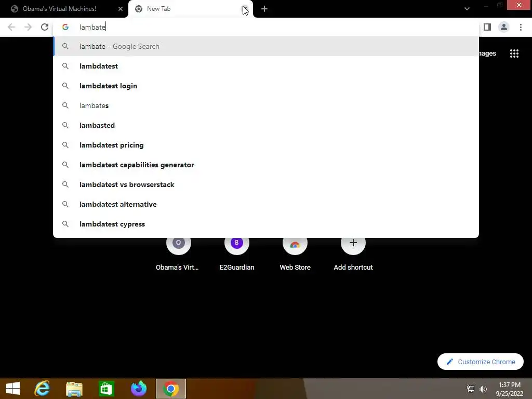Expand the tab search chevron

coord(467,9)
